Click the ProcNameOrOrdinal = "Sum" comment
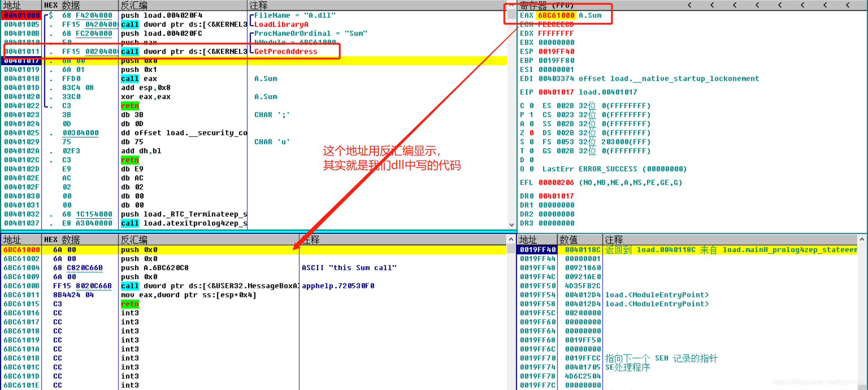 [311, 33]
